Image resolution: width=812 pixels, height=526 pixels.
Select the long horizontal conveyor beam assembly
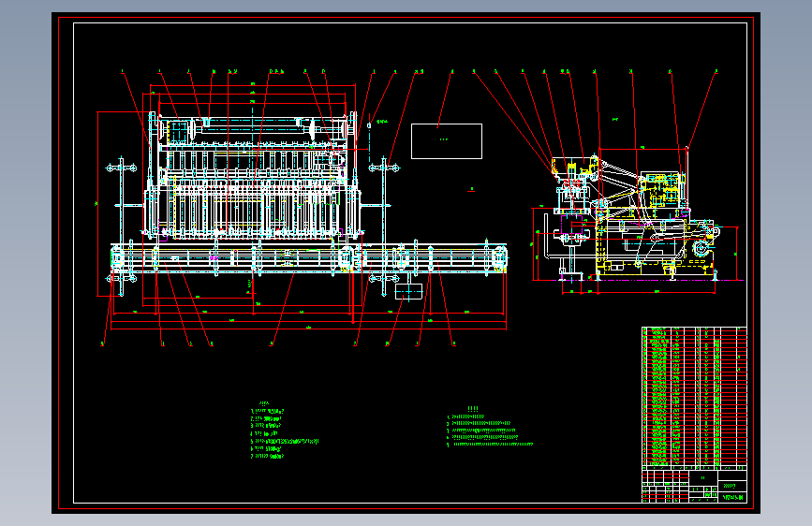[309, 257]
